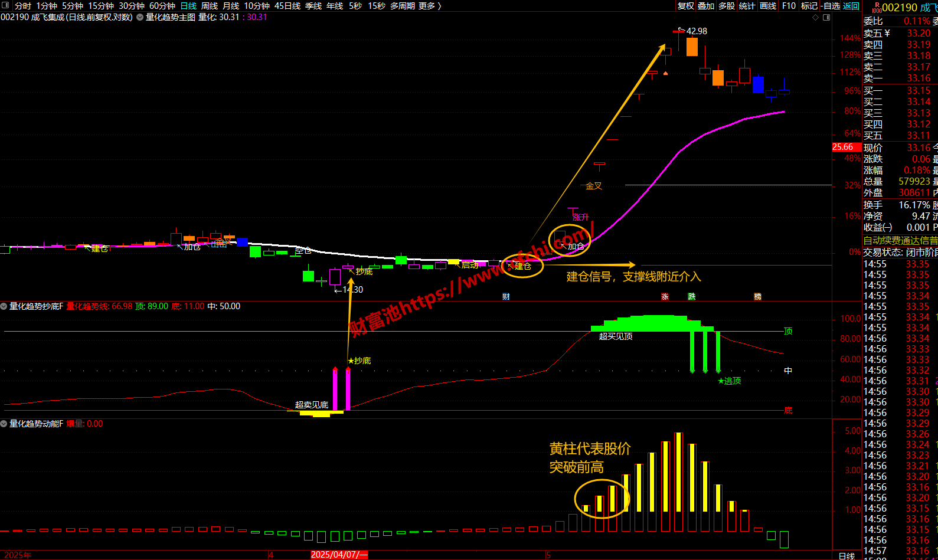Click the 2025/04/07 date marker on timeline

[339, 555]
